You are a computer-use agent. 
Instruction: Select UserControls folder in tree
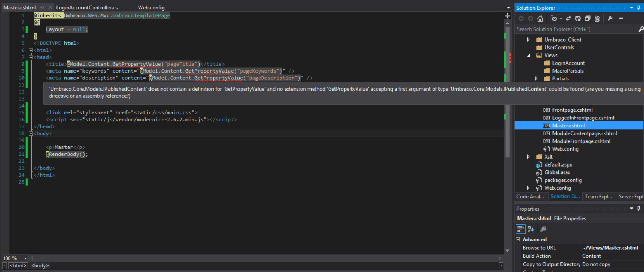tap(559, 48)
